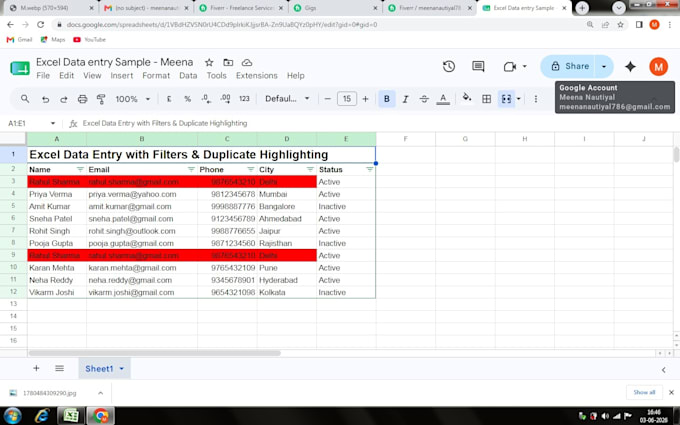Open more toolbar options (three dots)
This screenshot has height=425, width=680.
click(536, 99)
